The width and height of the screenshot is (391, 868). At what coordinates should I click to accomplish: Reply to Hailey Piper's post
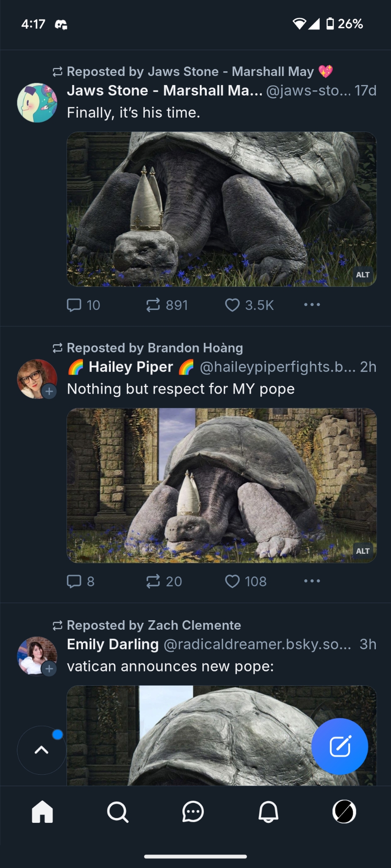point(74,581)
